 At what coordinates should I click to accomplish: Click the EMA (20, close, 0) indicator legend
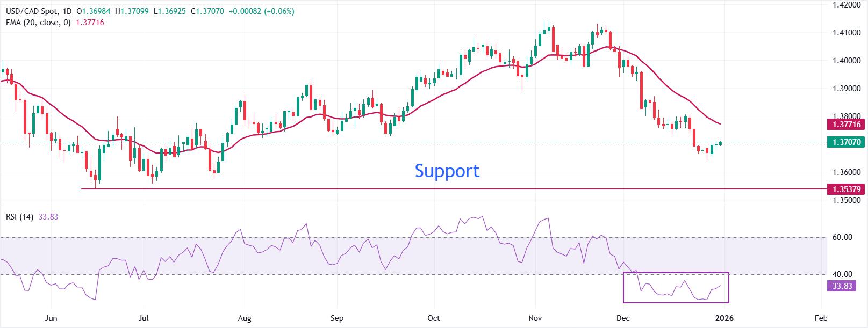coord(37,23)
